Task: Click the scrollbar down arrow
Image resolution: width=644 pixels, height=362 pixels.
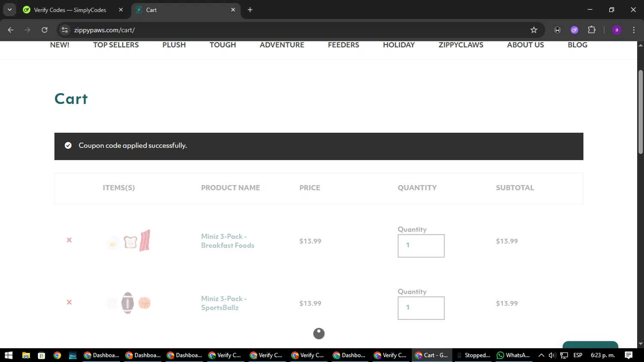Action: [641, 344]
